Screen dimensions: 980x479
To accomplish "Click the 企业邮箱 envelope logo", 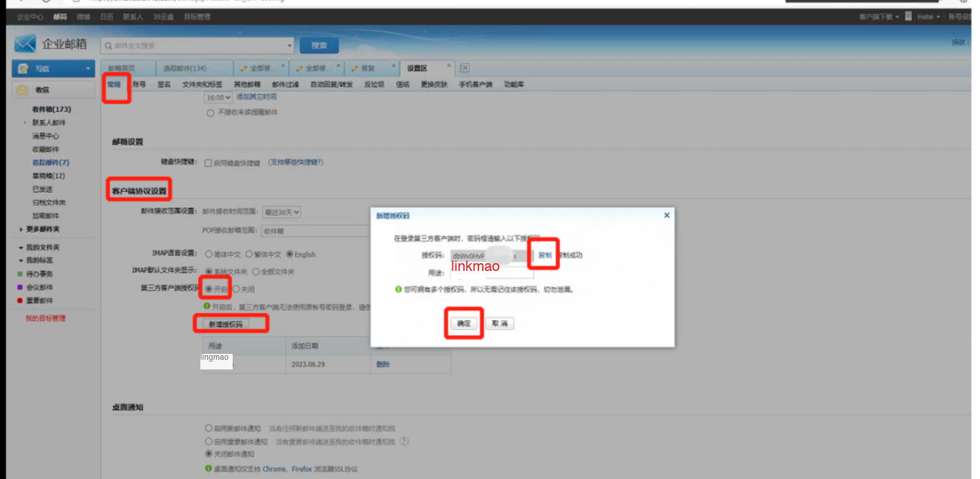I will coord(25,44).
